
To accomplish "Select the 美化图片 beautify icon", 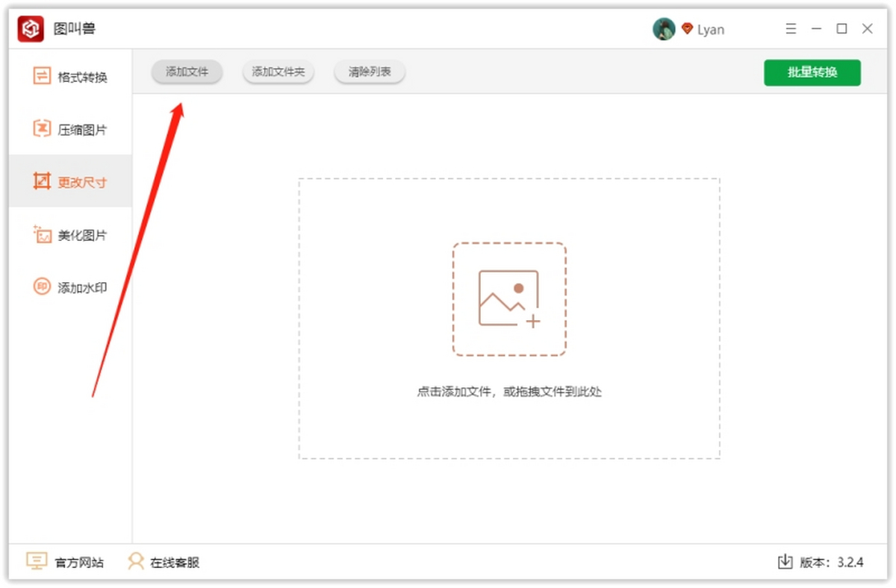I will [x=42, y=234].
